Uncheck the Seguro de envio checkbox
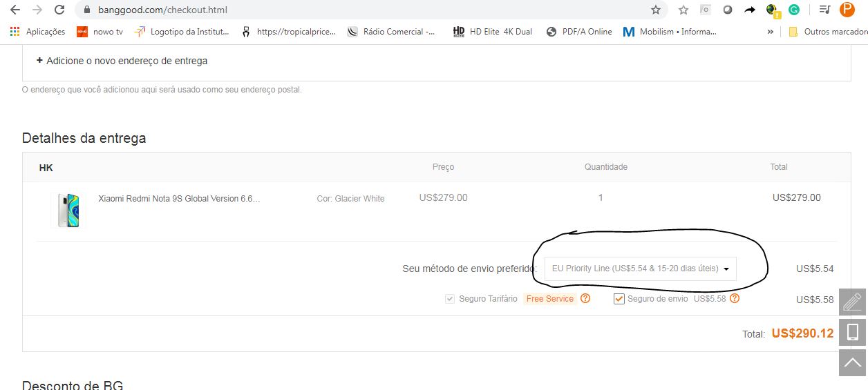 point(619,299)
